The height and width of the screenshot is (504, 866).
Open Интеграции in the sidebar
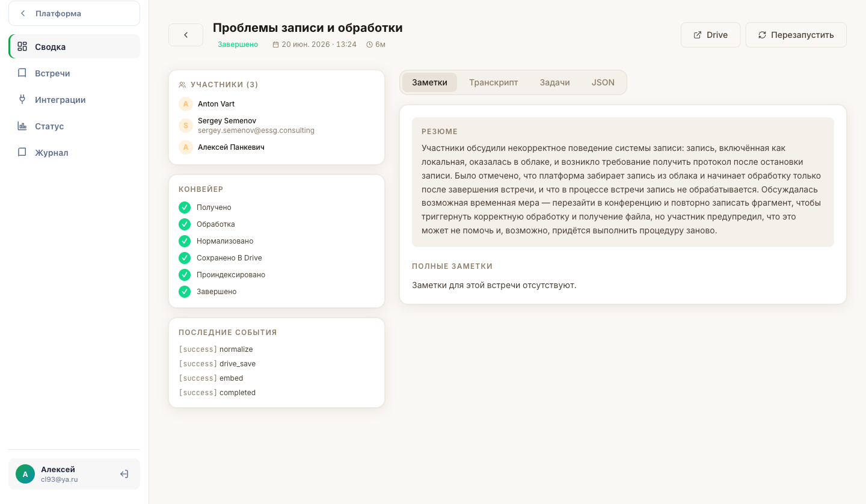pyautogui.click(x=75, y=99)
